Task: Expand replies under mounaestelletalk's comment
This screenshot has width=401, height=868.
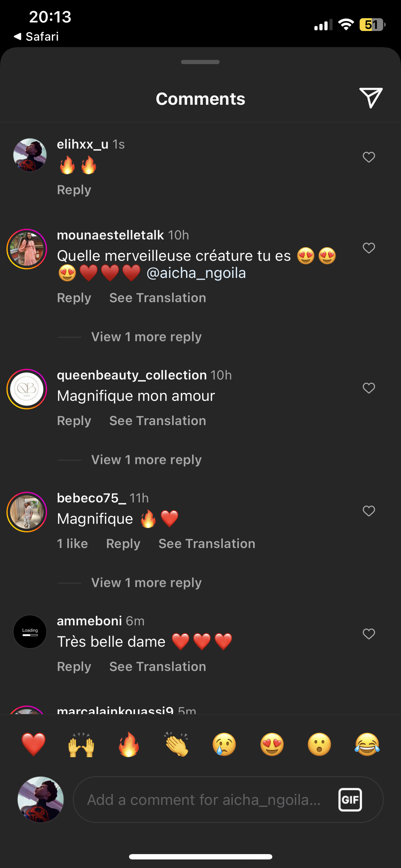Action: click(146, 337)
